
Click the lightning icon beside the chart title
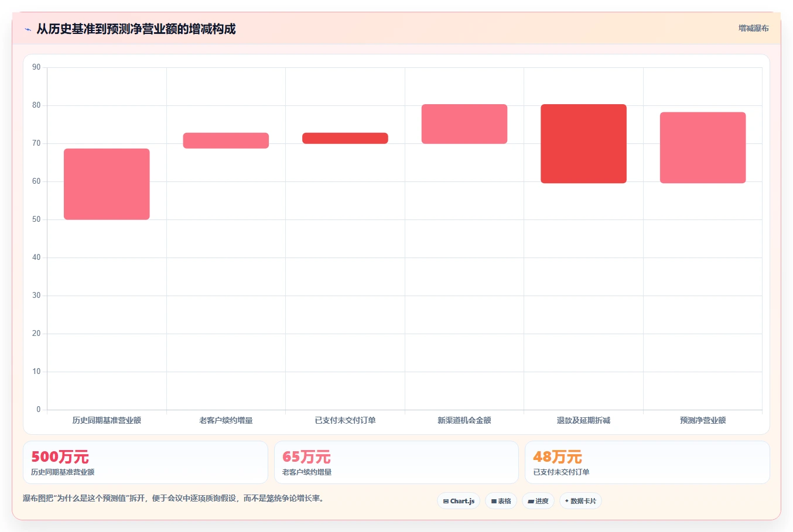pos(28,29)
